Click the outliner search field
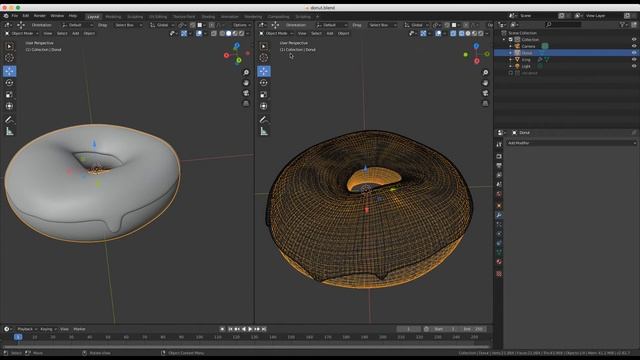 click(x=563, y=25)
